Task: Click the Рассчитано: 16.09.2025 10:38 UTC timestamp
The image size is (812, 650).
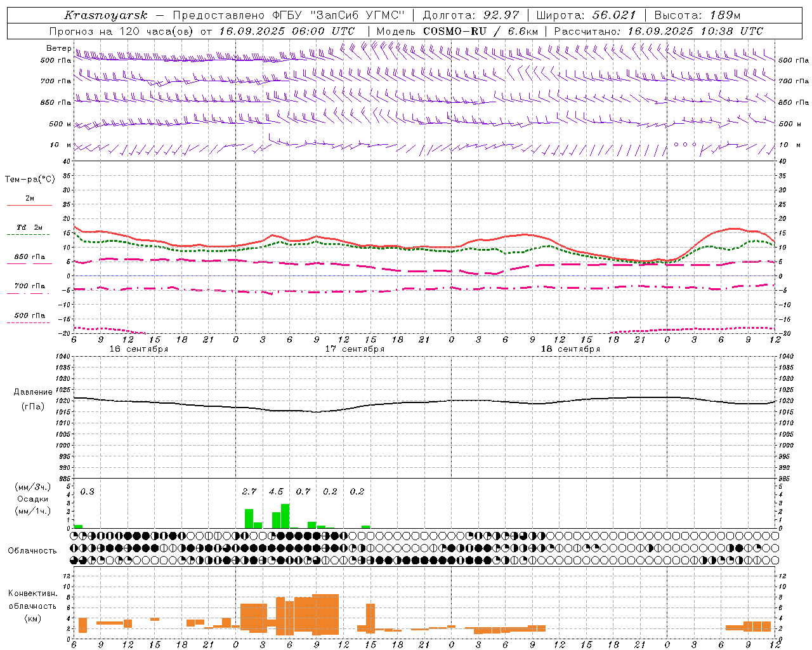Action: (x=658, y=31)
